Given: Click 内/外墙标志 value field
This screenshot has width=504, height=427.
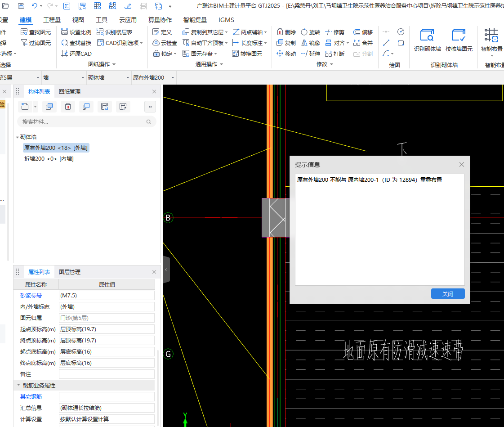Looking at the screenshot, I should pos(107,307).
